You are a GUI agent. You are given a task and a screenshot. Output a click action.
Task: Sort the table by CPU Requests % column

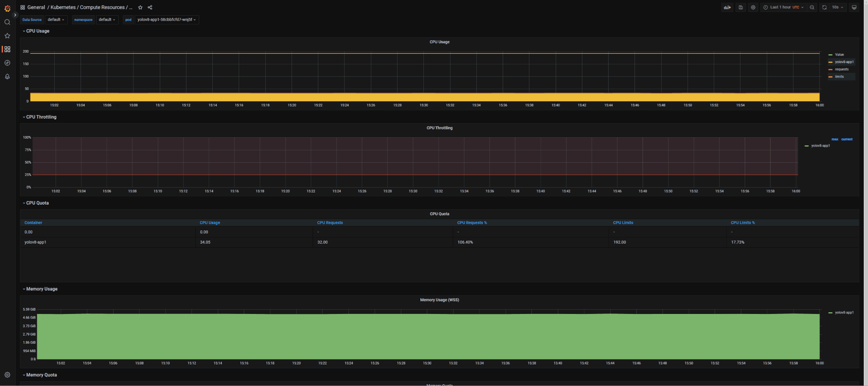tap(472, 222)
